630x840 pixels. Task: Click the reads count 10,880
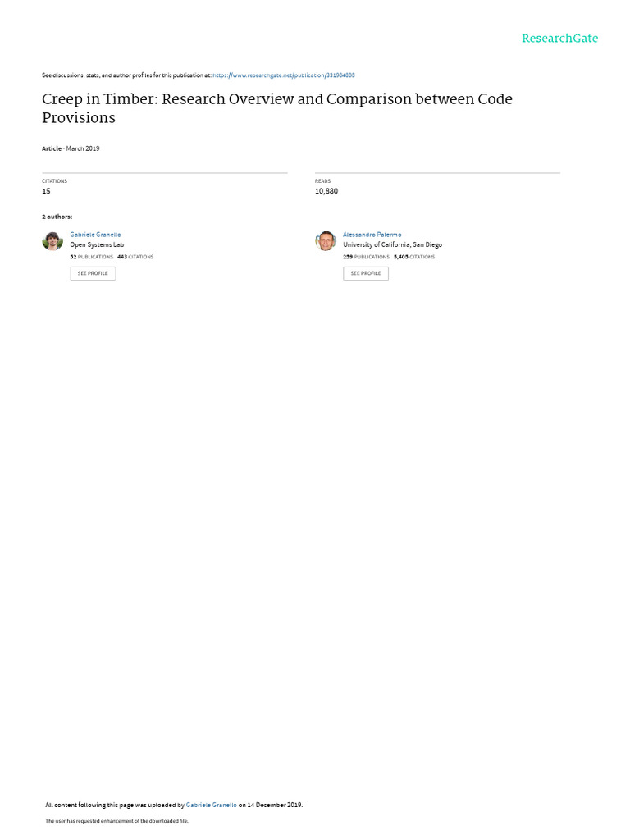point(326,191)
